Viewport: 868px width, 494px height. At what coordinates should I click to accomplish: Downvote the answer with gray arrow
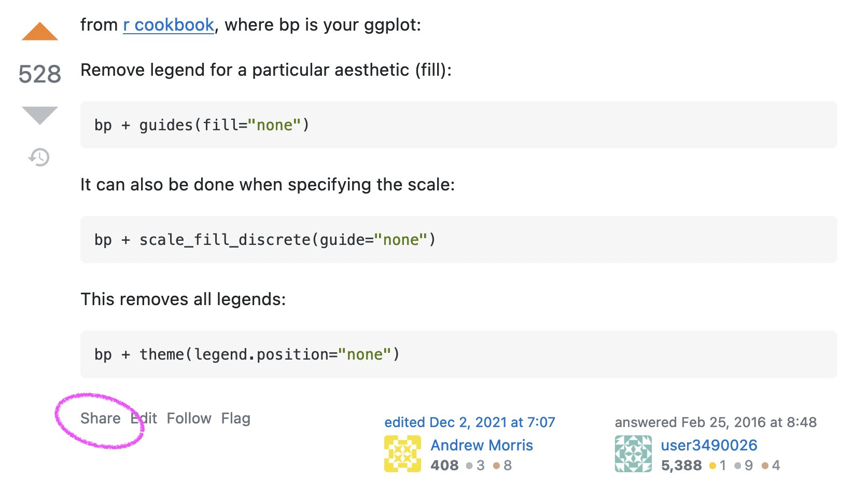click(x=40, y=115)
